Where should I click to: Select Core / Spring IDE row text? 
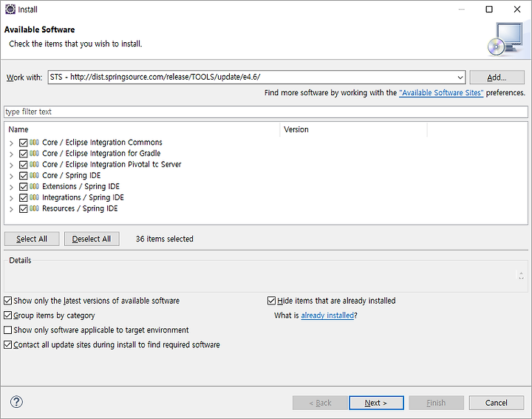point(71,175)
